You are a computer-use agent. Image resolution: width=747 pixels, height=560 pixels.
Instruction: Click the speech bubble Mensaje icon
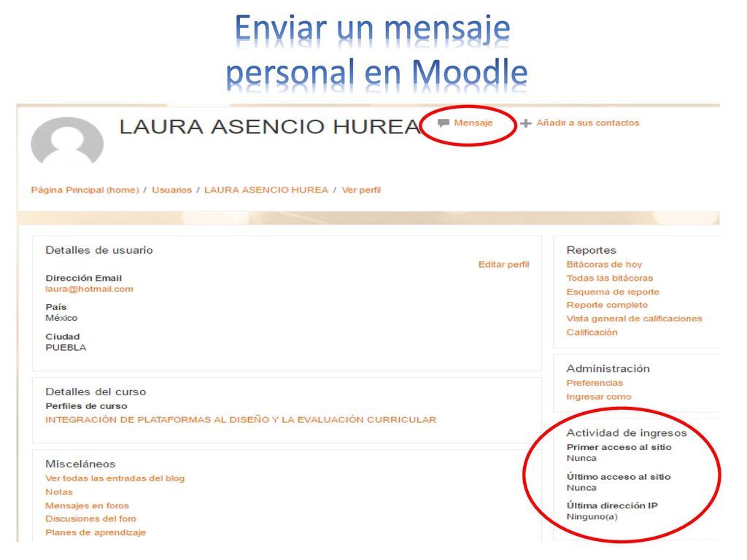click(443, 122)
